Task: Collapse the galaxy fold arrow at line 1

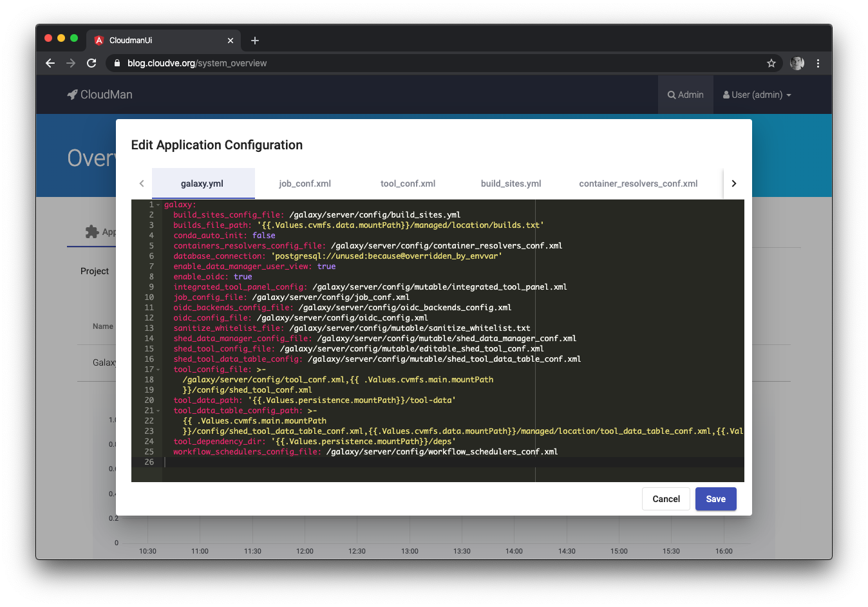Action: click(x=158, y=205)
